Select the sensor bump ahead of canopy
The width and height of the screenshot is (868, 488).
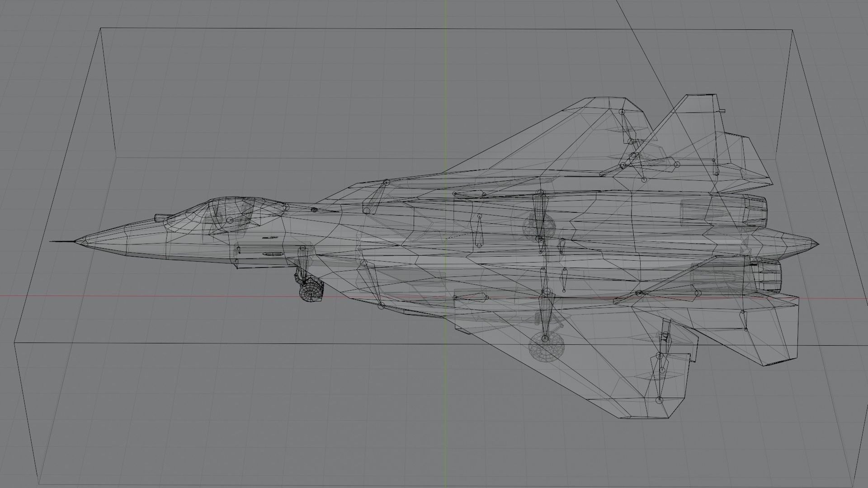[x=160, y=217]
